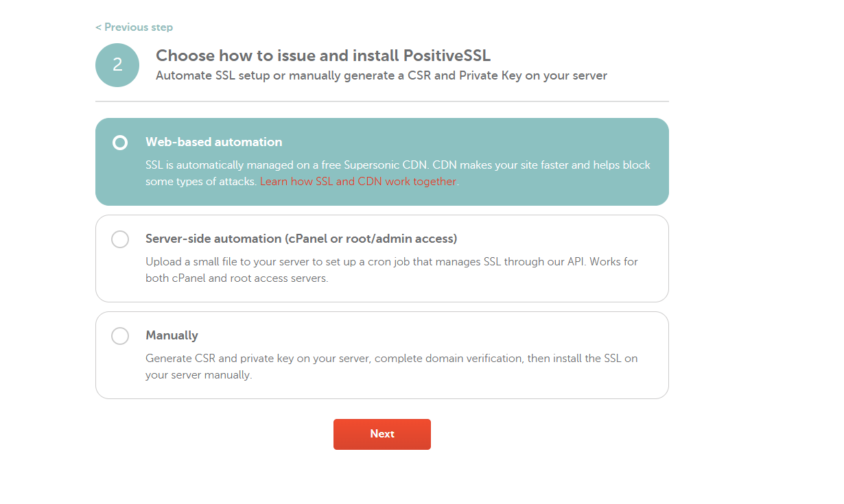The height and width of the screenshot is (504, 844).
Task: Click the less-than arrow before Previous step
Action: (99, 27)
